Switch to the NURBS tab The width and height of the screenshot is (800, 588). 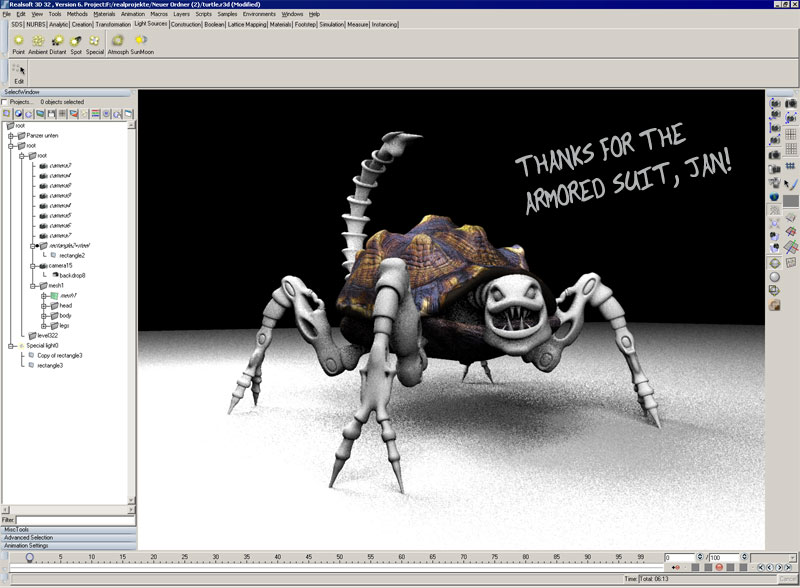[x=36, y=24]
